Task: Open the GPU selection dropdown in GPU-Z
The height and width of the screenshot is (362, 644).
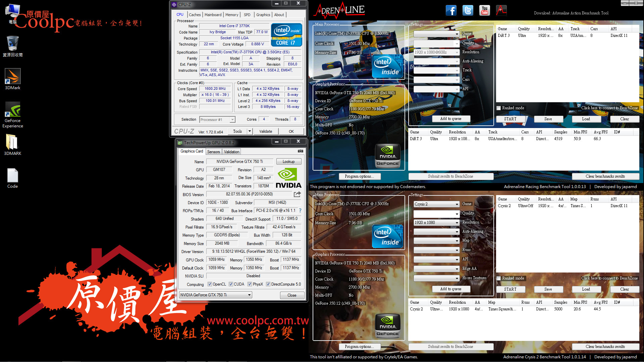Action: (x=216, y=295)
